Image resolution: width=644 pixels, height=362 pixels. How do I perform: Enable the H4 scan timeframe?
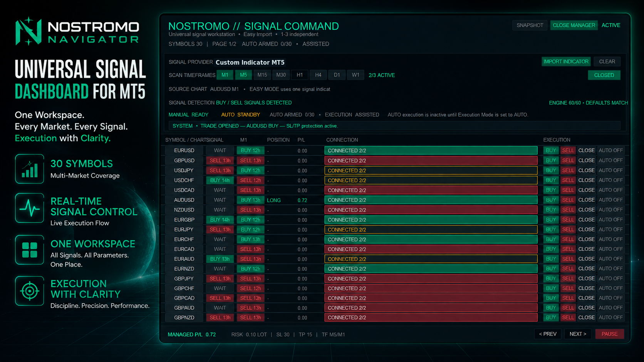[x=318, y=75]
